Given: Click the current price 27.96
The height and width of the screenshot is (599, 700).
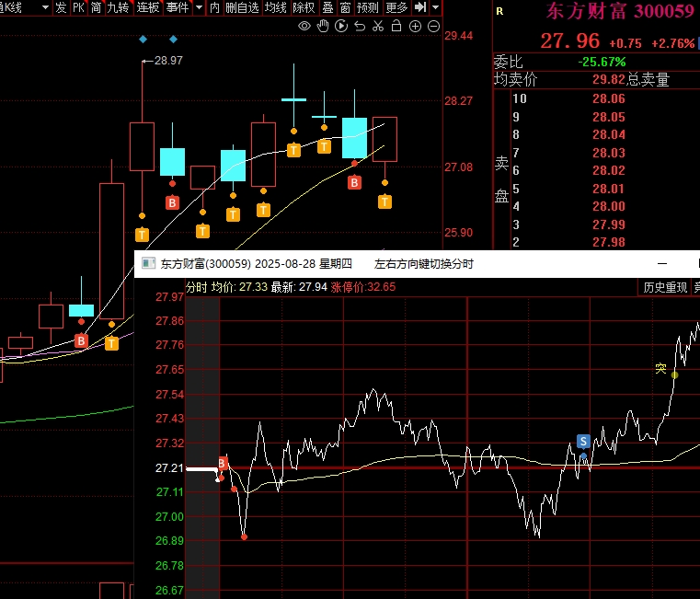Looking at the screenshot, I should (x=569, y=41).
